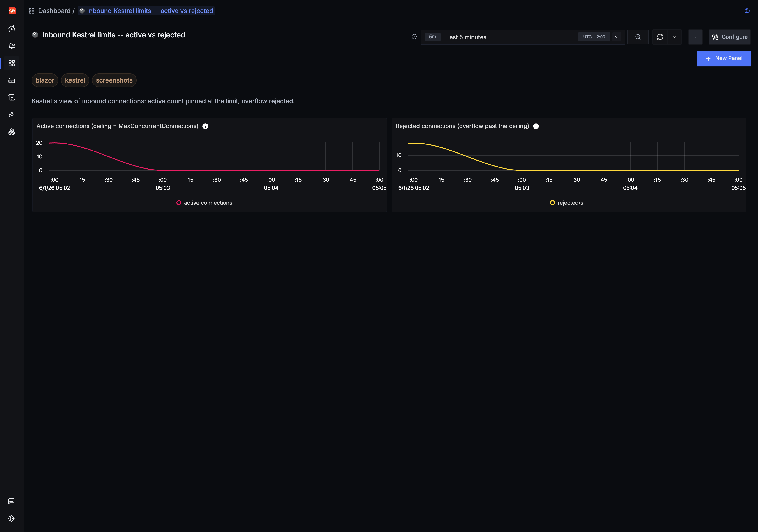The image size is (758, 532).
Task: Toggle the rejected/s legend series
Action: pos(566,203)
